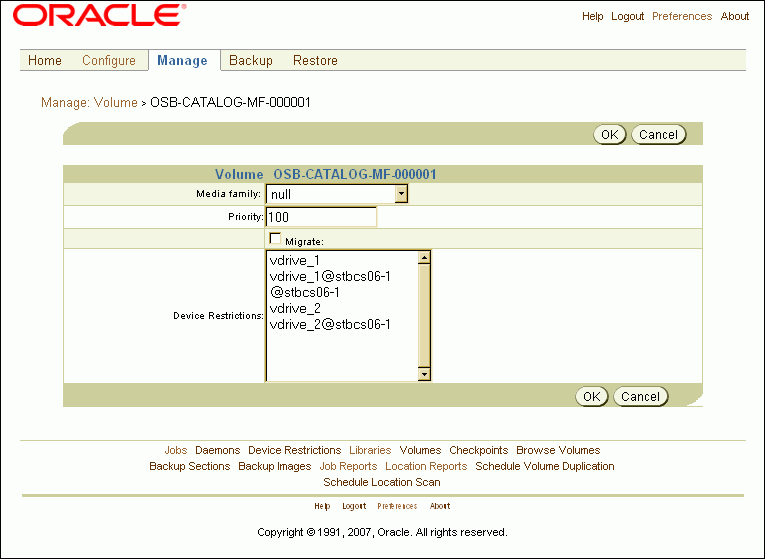Open the Media family dropdown

coord(337,194)
